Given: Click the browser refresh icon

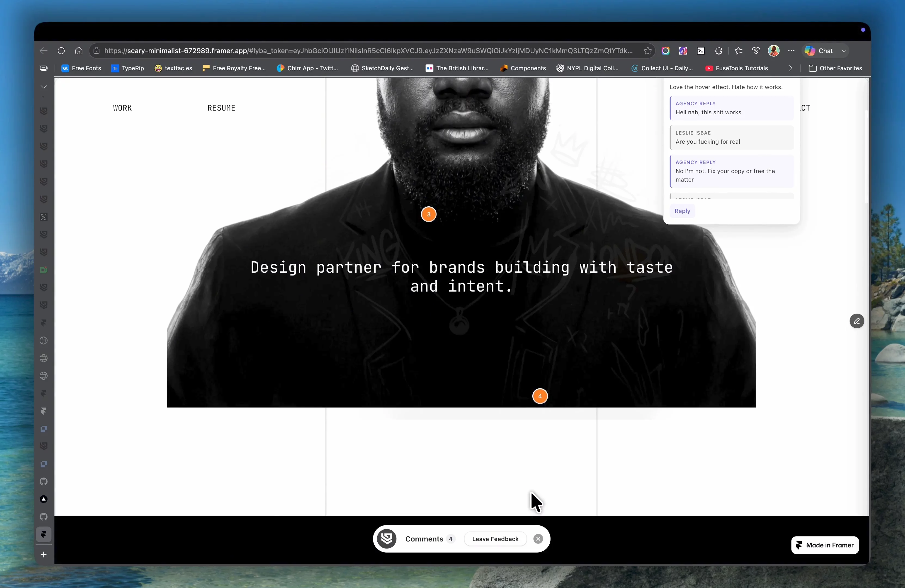Looking at the screenshot, I should click(x=61, y=51).
